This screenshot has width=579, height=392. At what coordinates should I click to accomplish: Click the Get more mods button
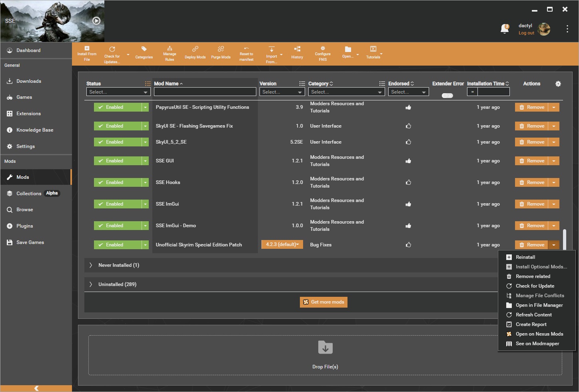tap(323, 302)
